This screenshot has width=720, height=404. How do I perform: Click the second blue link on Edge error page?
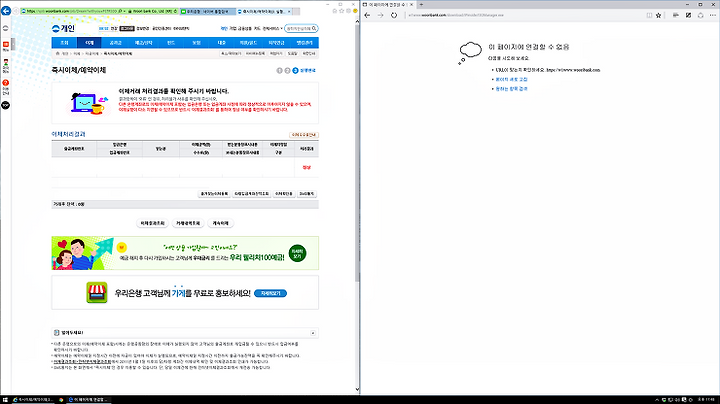(512, 89)
